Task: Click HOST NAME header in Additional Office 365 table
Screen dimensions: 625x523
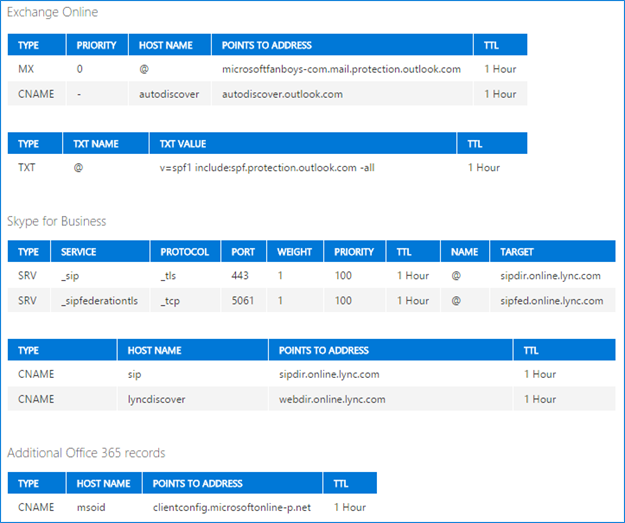Action: coord(103,484)
